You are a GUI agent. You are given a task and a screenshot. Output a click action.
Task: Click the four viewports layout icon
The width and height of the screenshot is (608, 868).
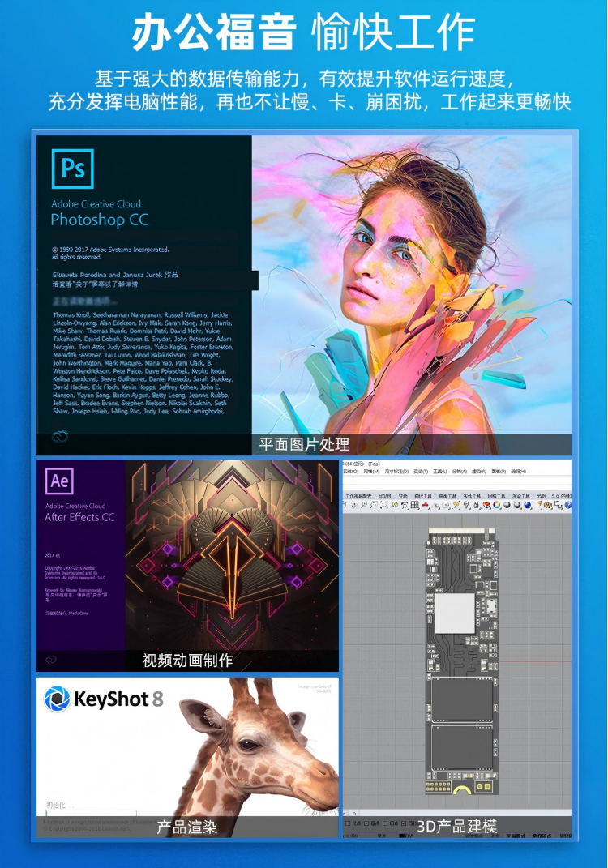(x=415, y=505)
